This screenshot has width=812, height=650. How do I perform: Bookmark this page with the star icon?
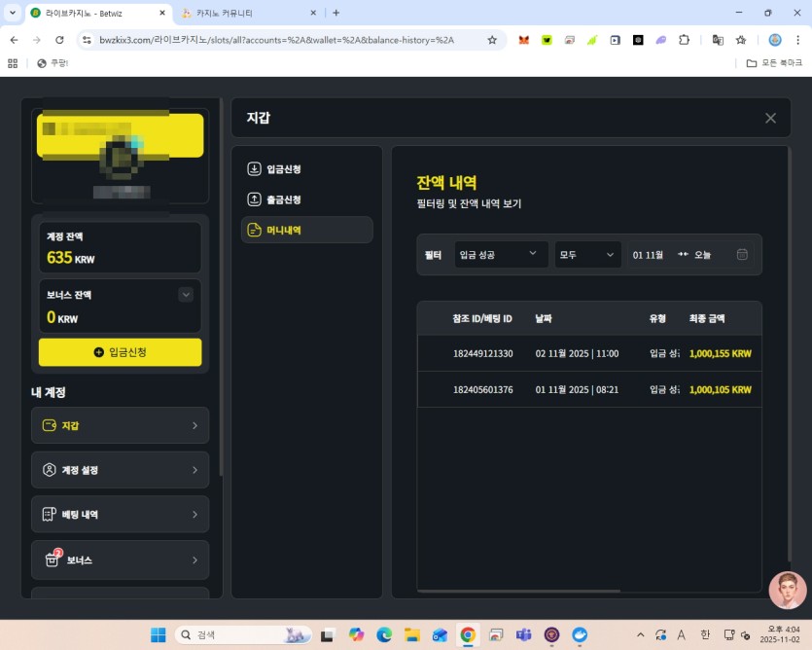[x=492, y=40]
